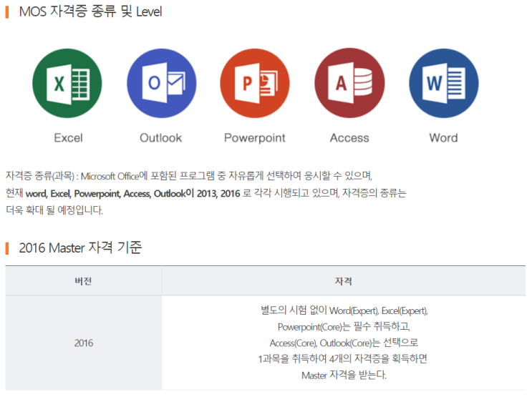Screen dimensions: 532x402
Task: Click the '버전' table column header
Action: coord(83,281)
